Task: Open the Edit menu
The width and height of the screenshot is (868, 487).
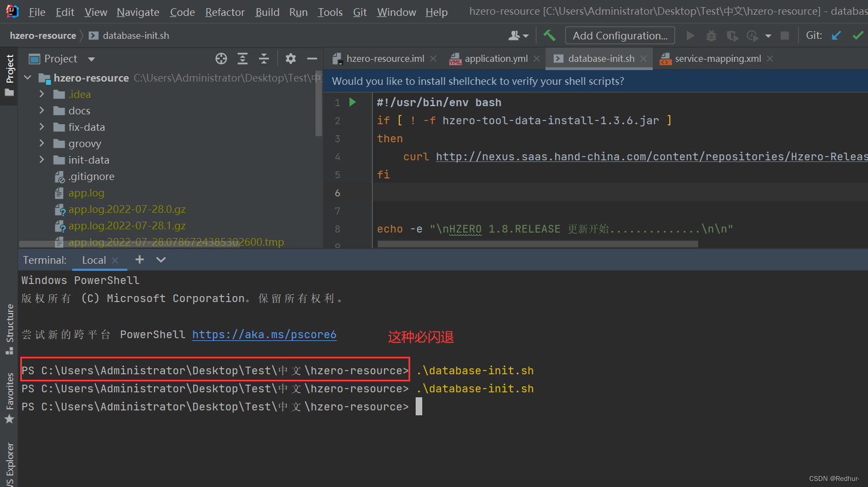Action: (65, 12)
